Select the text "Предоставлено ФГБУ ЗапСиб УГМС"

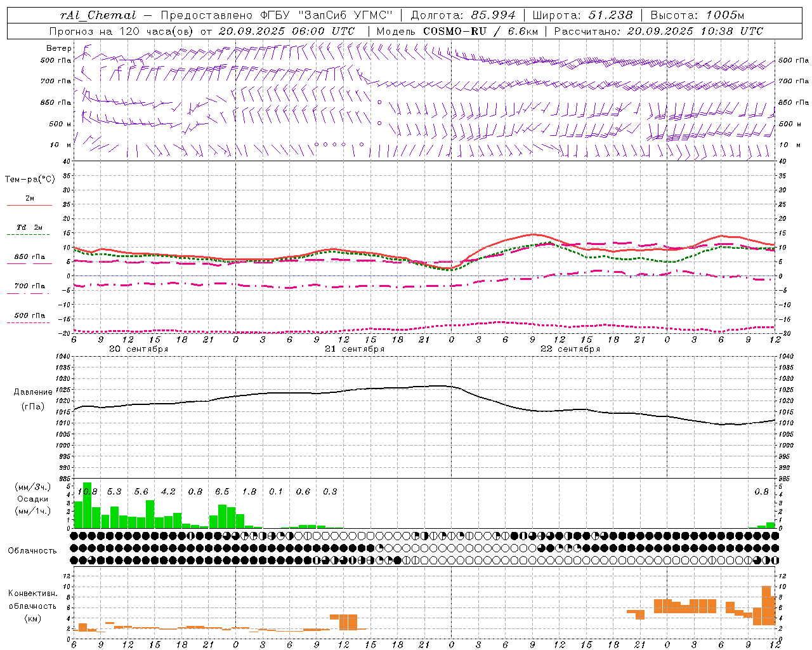coord(277,15)
